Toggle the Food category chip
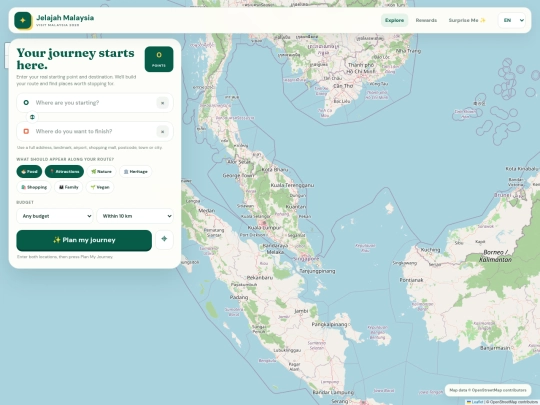Screen dimensions: 540x405 pos(29,172)
